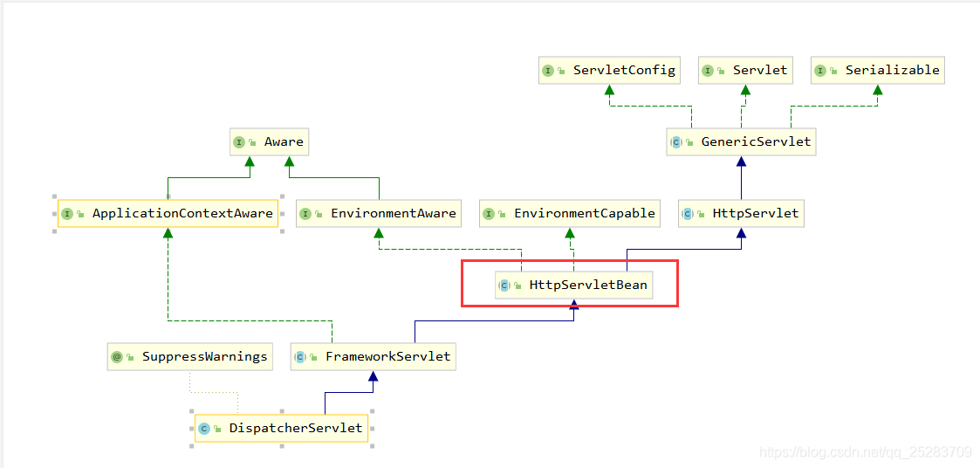This screenshot has width=980, height=468.
Task: Click the visibility lock icon on GenericServlet
Action: (x=690, y=143)
